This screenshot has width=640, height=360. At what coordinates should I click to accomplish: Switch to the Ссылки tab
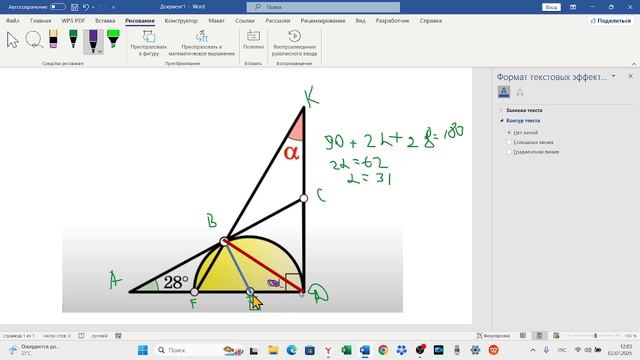click(244, 20)
